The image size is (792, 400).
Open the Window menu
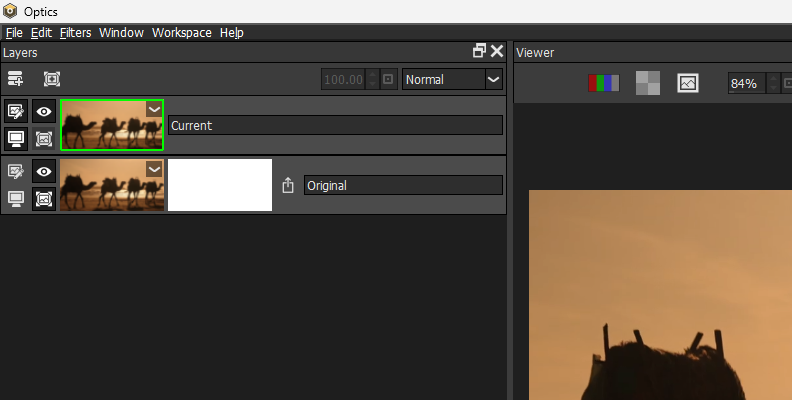[121, 33]
